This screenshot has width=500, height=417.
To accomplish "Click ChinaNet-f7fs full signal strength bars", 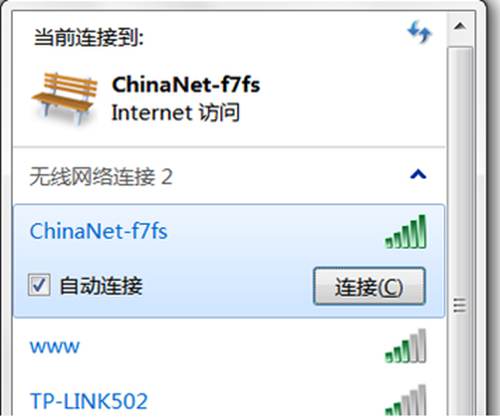I will click(x=406, y=231).
